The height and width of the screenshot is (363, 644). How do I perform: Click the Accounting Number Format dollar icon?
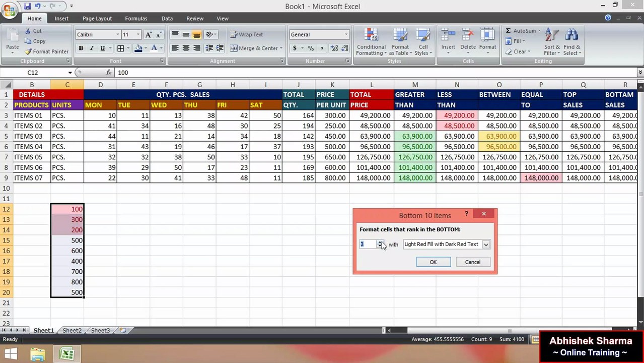point(295,48)
